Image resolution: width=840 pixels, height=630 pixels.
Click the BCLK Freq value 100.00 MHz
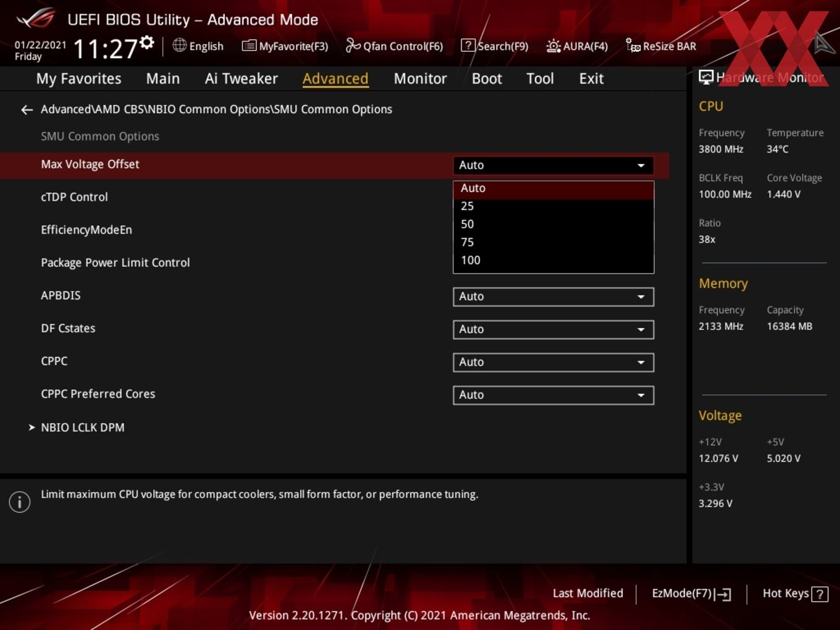coord(725,195)
